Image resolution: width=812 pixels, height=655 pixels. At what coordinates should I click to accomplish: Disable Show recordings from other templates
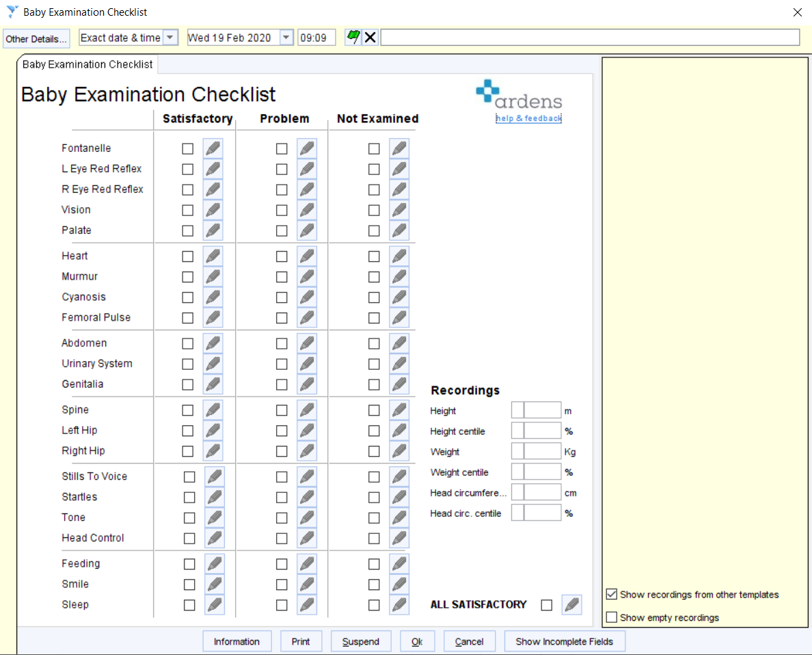point(611,593)
